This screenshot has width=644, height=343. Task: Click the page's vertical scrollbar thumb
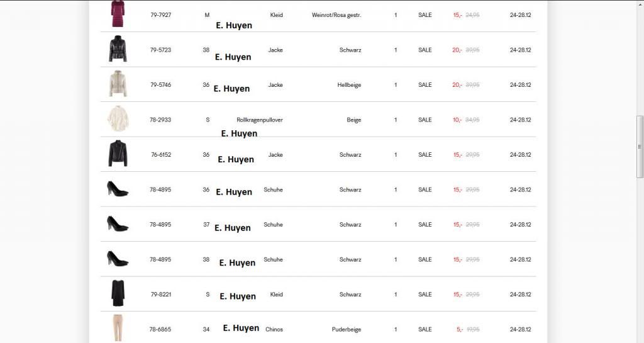pos(640,146)
